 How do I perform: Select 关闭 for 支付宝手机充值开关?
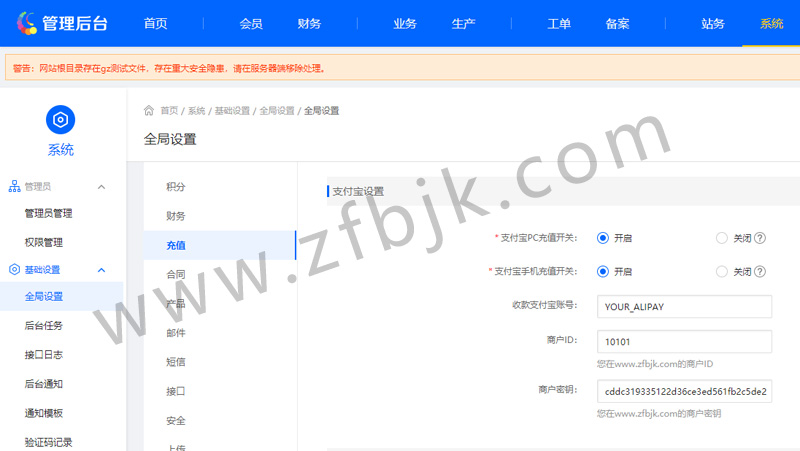tap(721, 271)
